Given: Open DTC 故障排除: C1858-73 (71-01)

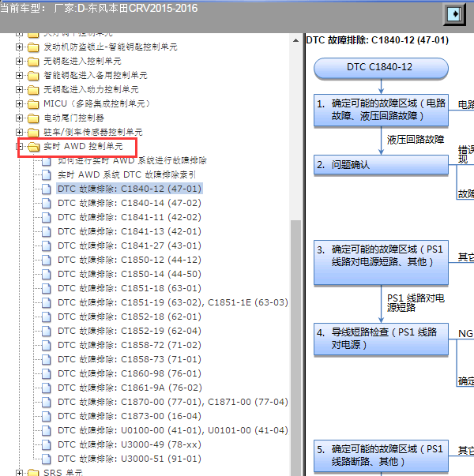Looking at the screenshot, I should pos(130,359).
